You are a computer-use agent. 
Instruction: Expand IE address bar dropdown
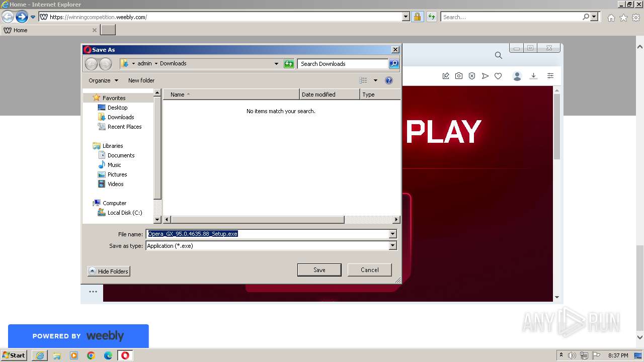(x=406, y=17)
